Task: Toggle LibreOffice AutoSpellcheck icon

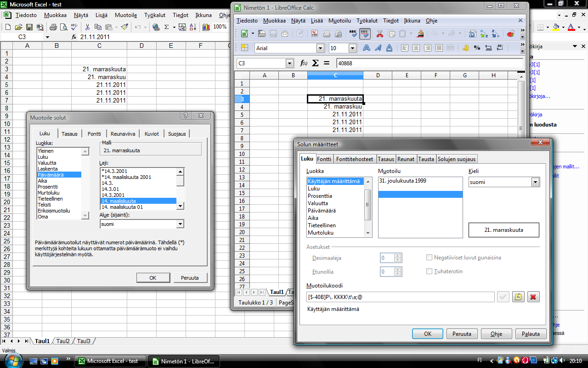Action: click(x=365, y=34)
